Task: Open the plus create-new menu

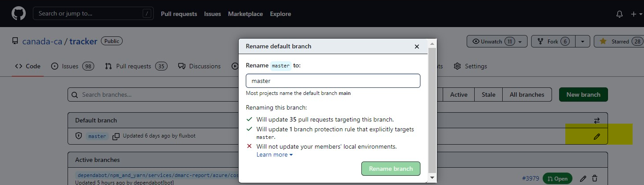Action: 636,14
